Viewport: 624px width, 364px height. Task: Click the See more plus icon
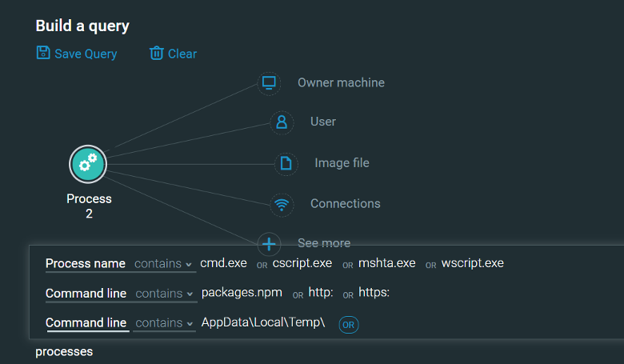point(270,243)
